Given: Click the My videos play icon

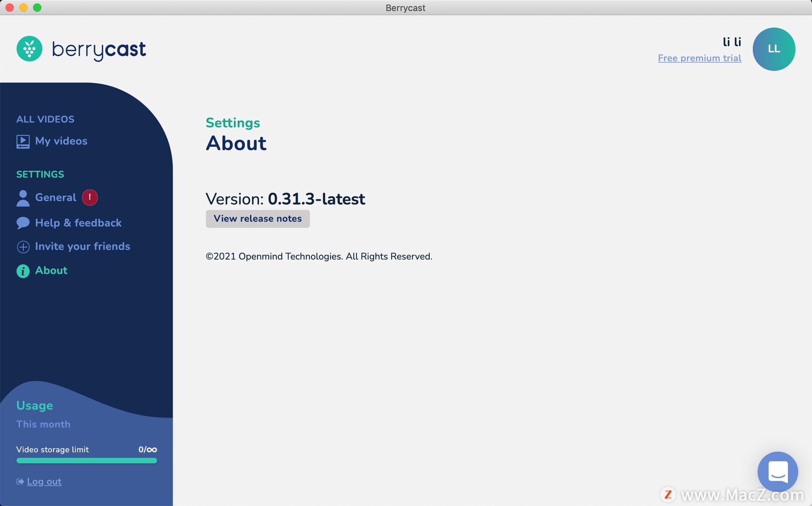Looking at the screenshot, I should [23, 142].
